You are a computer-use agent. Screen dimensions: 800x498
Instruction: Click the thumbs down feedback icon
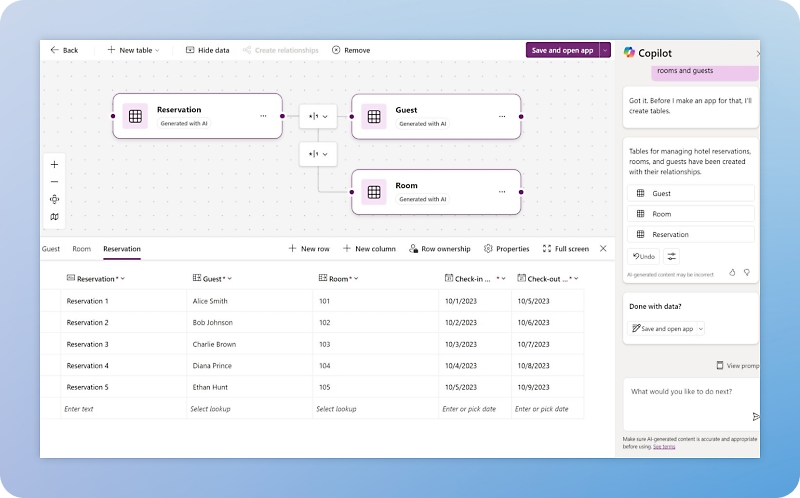pyautogui.click(x=747, y=272)
